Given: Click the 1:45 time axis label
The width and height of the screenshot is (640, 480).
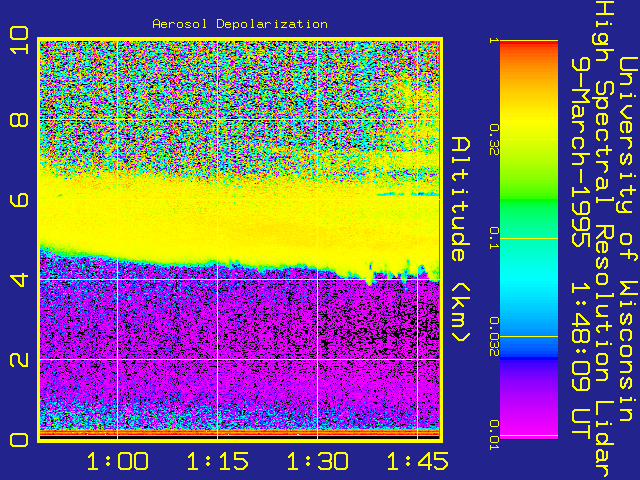Looking at the screenshot, I should click(418, 461).
